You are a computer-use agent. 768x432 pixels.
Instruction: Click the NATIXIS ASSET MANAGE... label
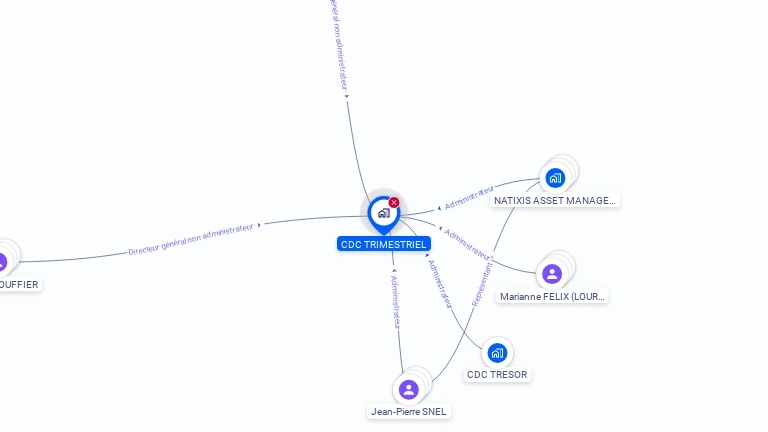555,200
